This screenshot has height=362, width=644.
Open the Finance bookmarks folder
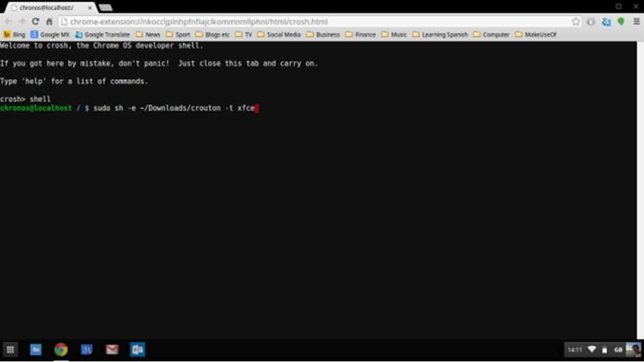click(x=361, y=35)
